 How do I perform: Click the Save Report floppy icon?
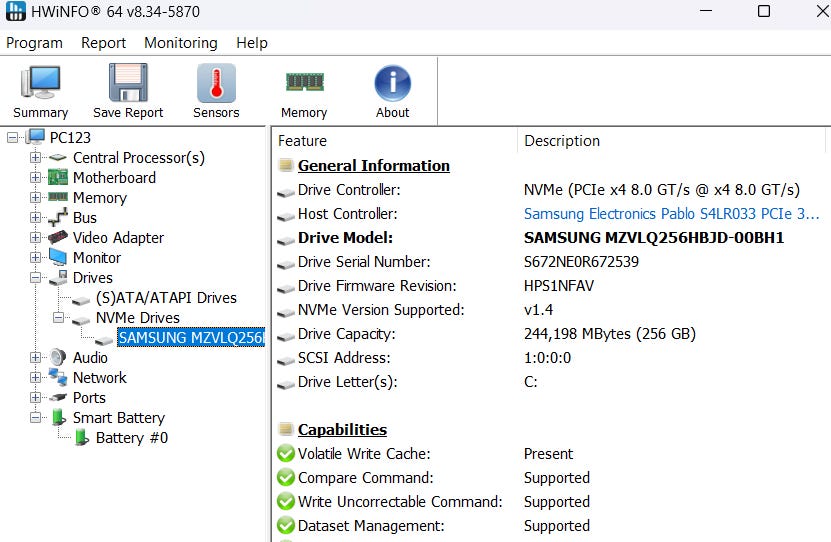tap(128, 84)
